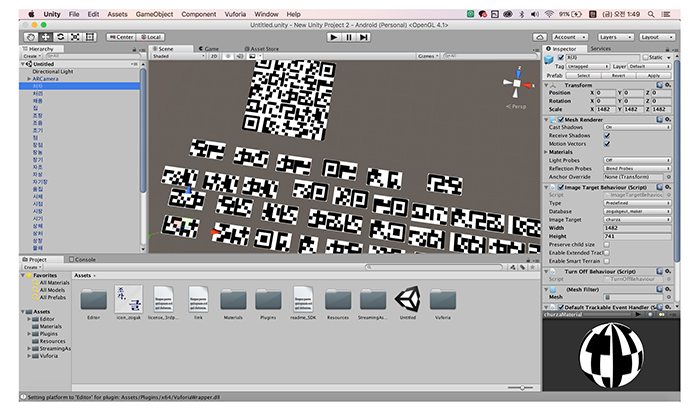This screenshot has height=409, width=700.
Task: Toggle Mesh Renderer enabled checkbox
Action: point(561,119)
